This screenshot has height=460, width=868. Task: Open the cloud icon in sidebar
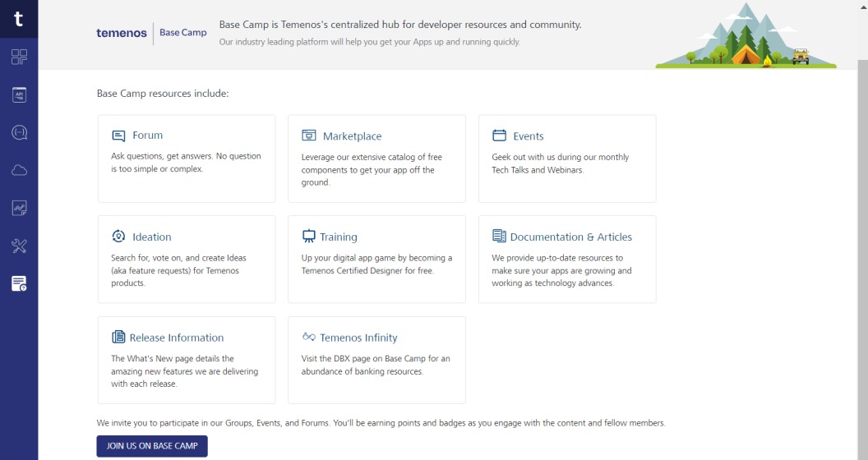click(x=19, y=170)
